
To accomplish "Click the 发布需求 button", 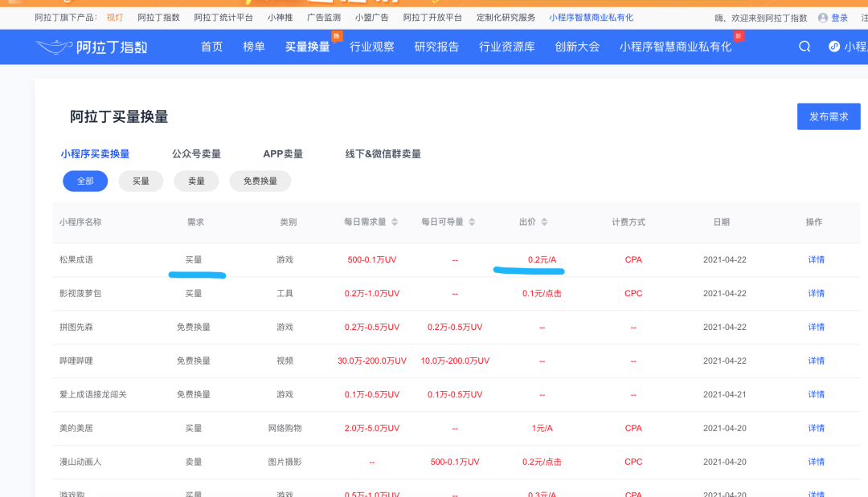I will point(829,116).
